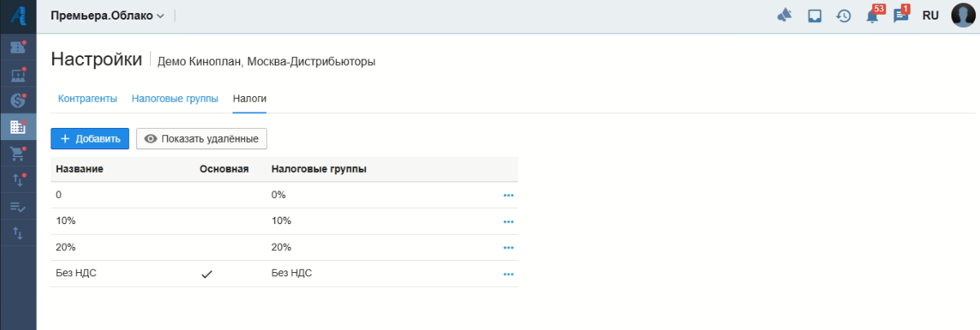Open the chat messages icon

click(901, 15)
